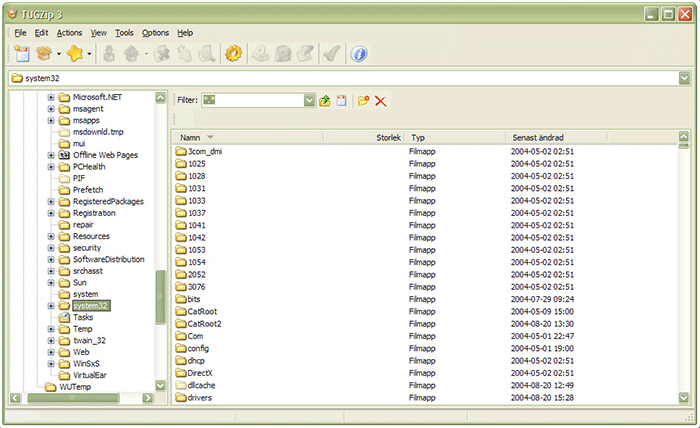Open the dropdown arrow beside favorites star
The width and height of the screenshot is (700, 428).
90,54
